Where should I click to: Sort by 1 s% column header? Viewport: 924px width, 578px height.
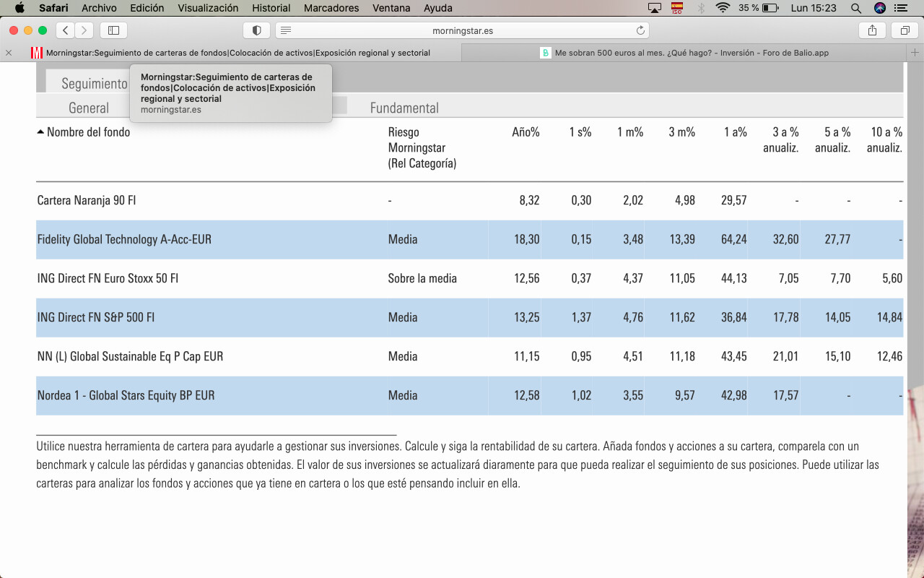pyautogui.click(x=580, y=132)
